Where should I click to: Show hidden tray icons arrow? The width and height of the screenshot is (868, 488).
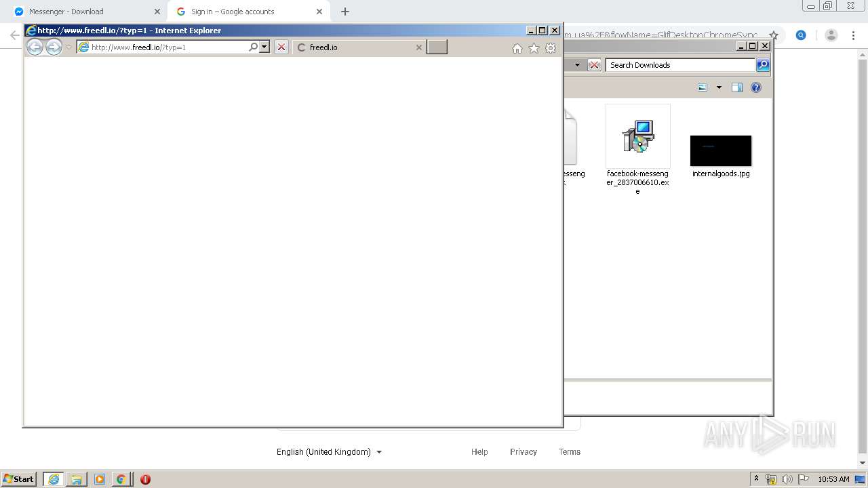click(x=756, y=479)
